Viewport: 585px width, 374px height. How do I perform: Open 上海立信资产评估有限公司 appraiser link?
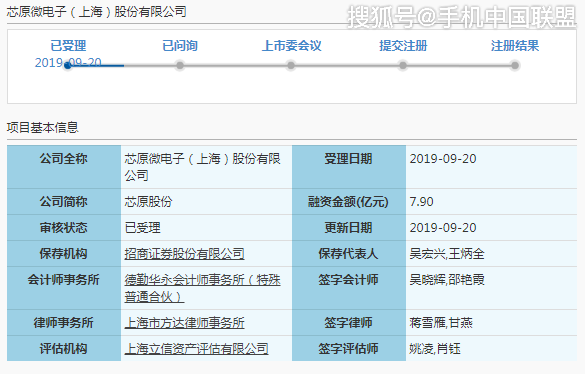(x=196, y=349)
